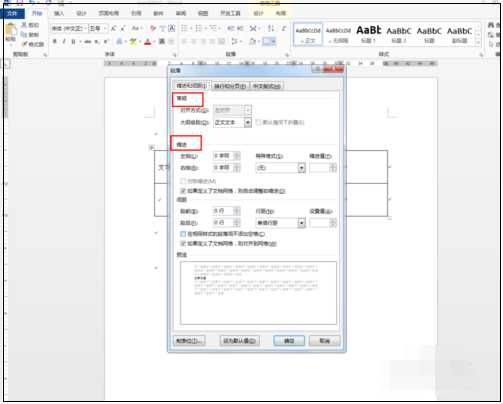Viewport: 503px width, 404px height.
Task: Click the Italic formatting icon
Action: (64, 41)
